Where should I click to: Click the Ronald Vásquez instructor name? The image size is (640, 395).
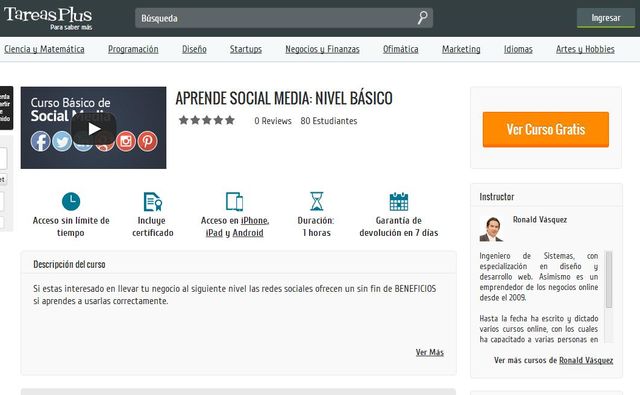pyautogui.click(x=540, y=220)
